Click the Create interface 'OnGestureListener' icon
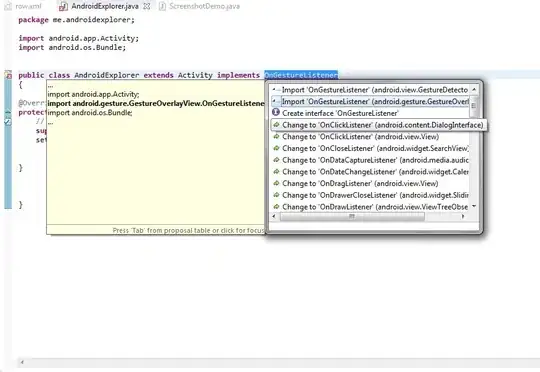This screenshot has width=540, height=372. pyautogui.click(x=276, y=113)
